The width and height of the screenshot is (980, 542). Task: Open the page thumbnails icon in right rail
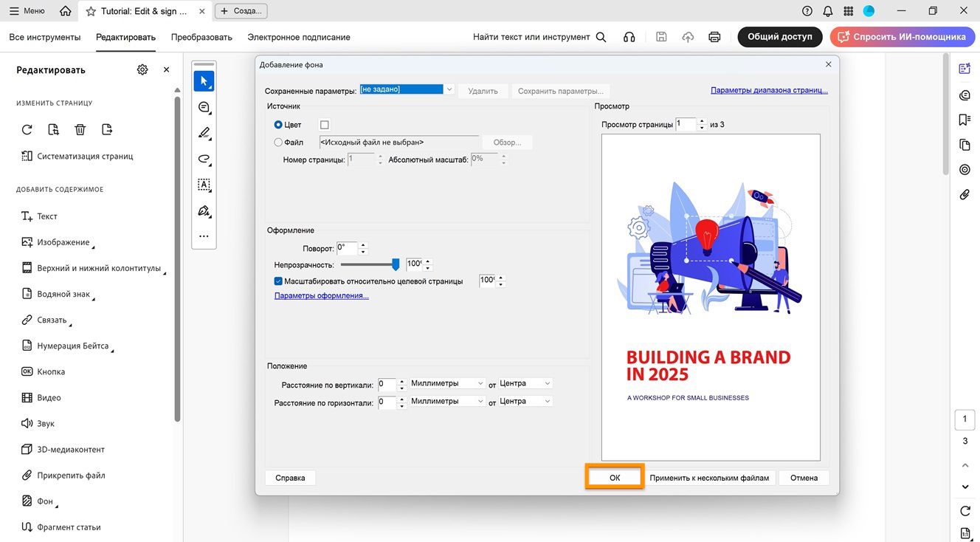pos(965,145)
